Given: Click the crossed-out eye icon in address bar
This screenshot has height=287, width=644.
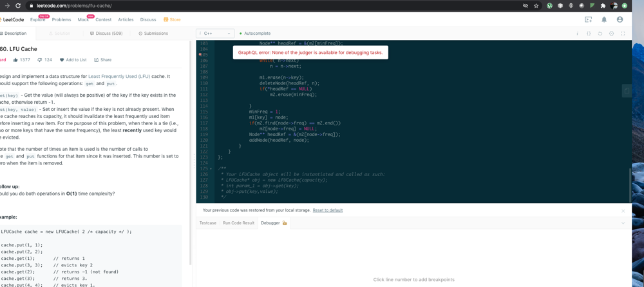Looking at the screenshot, I should coord(526,6).
